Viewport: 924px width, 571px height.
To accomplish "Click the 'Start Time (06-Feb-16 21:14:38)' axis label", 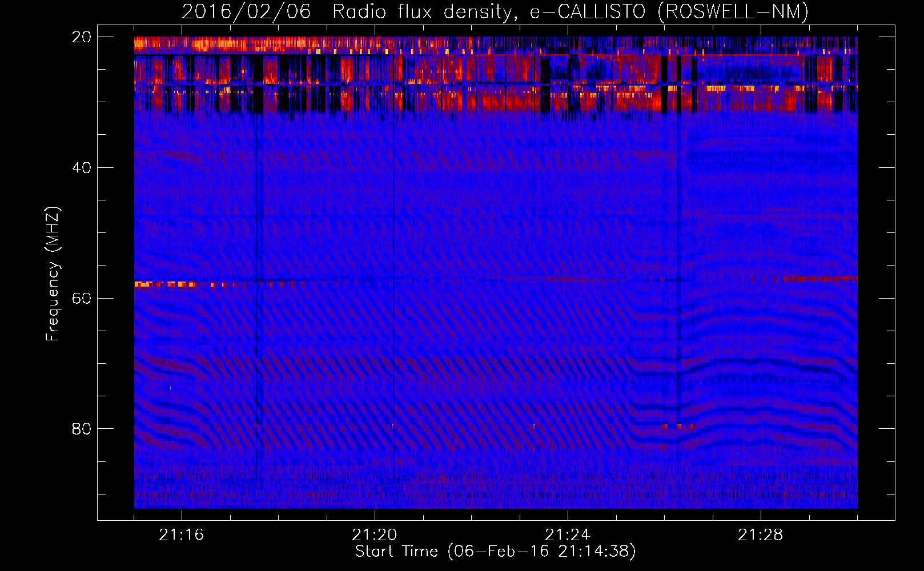I will (495, 552).
